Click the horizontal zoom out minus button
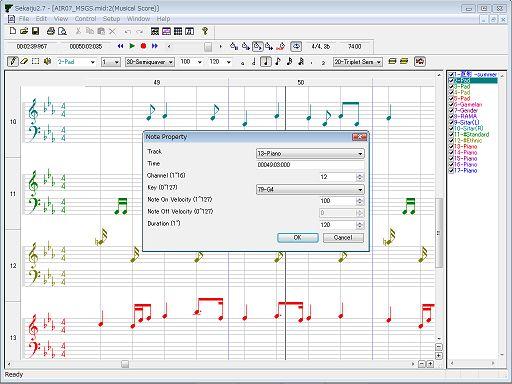 click(422, 364)
